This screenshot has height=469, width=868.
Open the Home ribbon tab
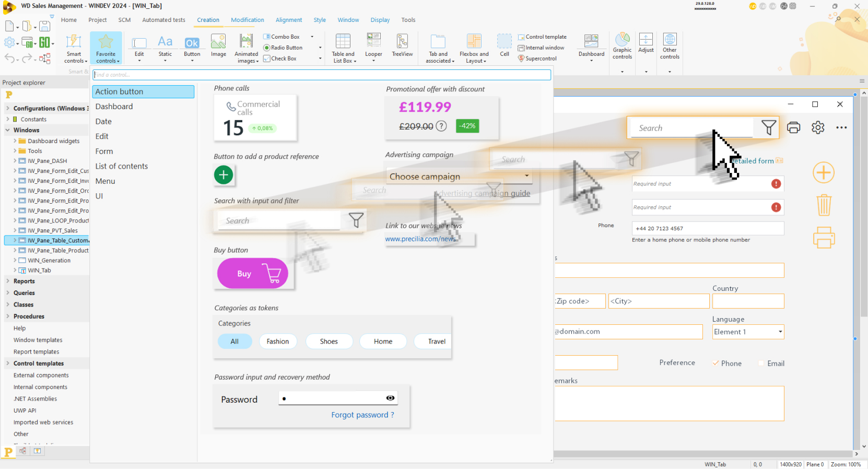pyautogui.click(x=69, y=20)
